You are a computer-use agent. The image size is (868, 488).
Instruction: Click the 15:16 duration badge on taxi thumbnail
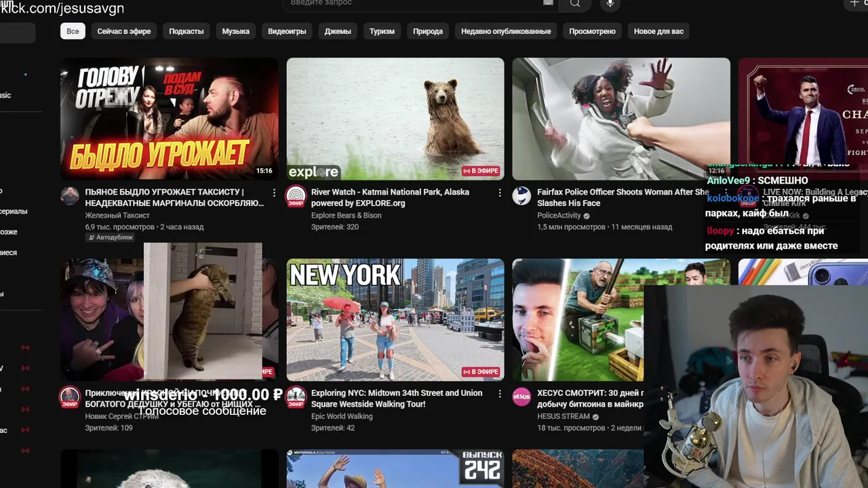(x=264, y=171)
